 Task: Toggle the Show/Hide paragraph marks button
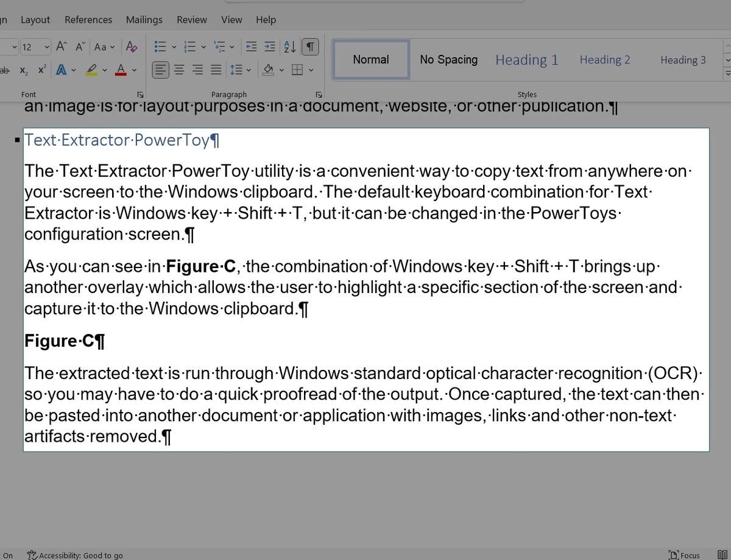point(310,46)
